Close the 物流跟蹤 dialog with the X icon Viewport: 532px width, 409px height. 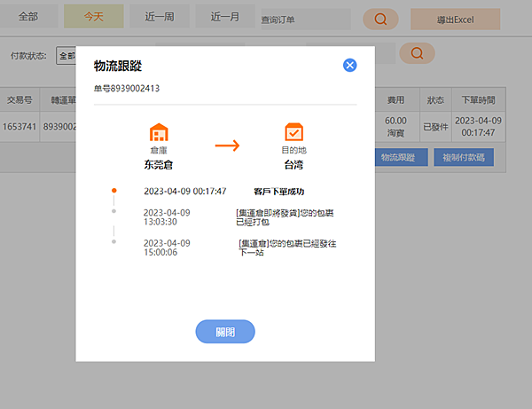point(350,65)
